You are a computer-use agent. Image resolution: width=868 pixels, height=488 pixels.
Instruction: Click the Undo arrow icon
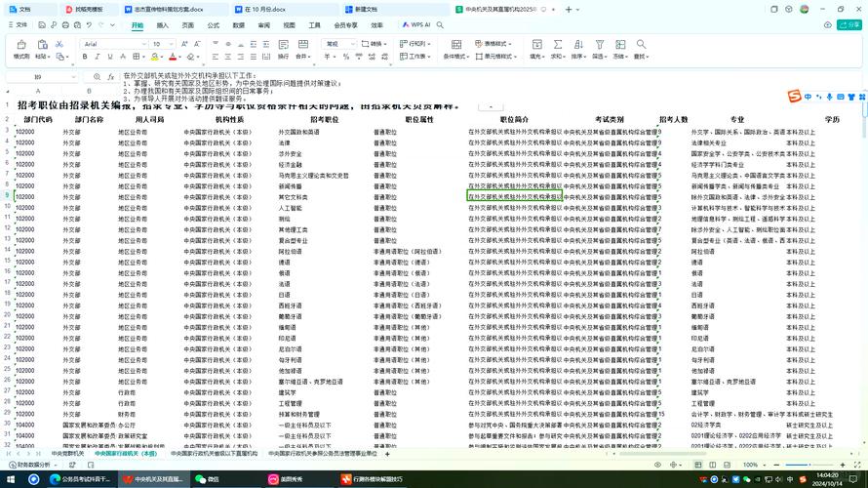(89, 25)
